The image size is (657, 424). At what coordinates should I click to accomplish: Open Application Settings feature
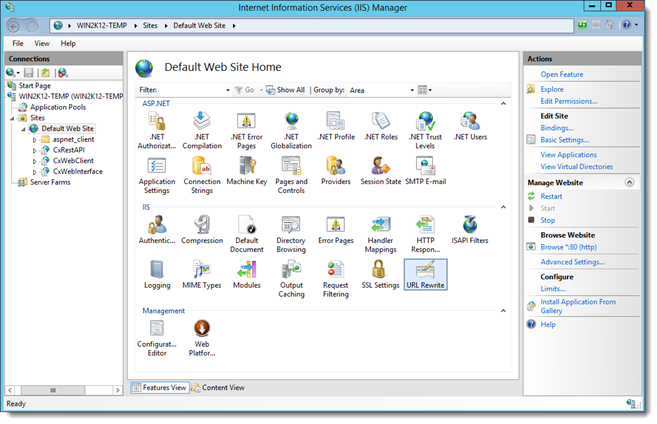point(157,175)
